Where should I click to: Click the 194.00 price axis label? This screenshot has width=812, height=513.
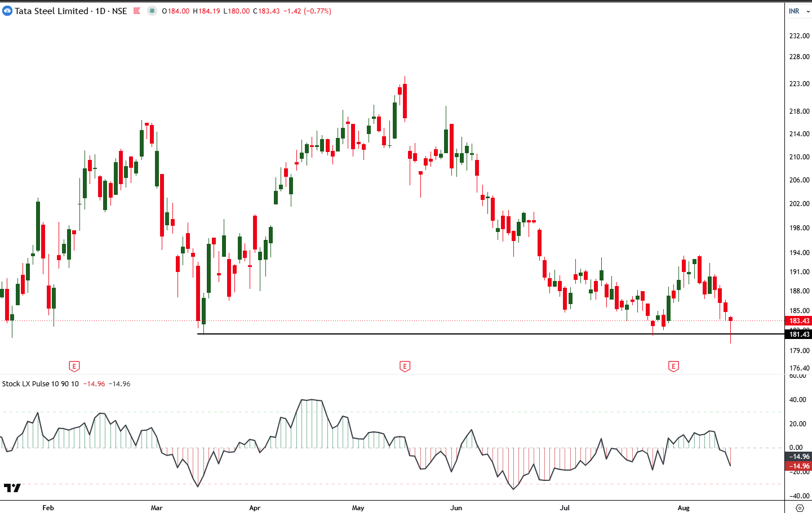tap(799, 253)
